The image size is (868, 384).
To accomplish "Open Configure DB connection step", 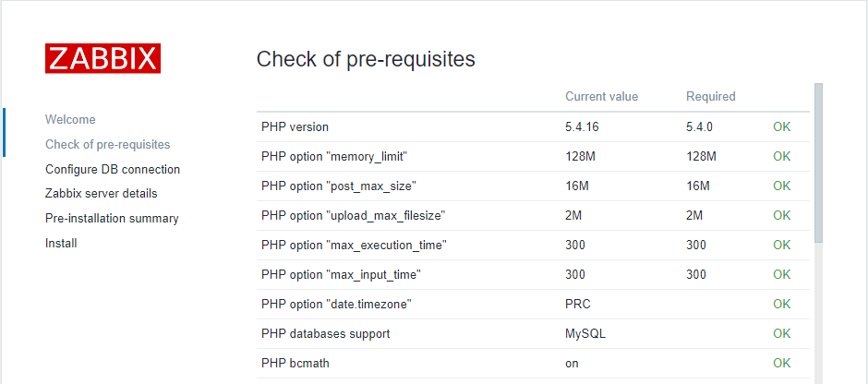I will click(113, 170).
